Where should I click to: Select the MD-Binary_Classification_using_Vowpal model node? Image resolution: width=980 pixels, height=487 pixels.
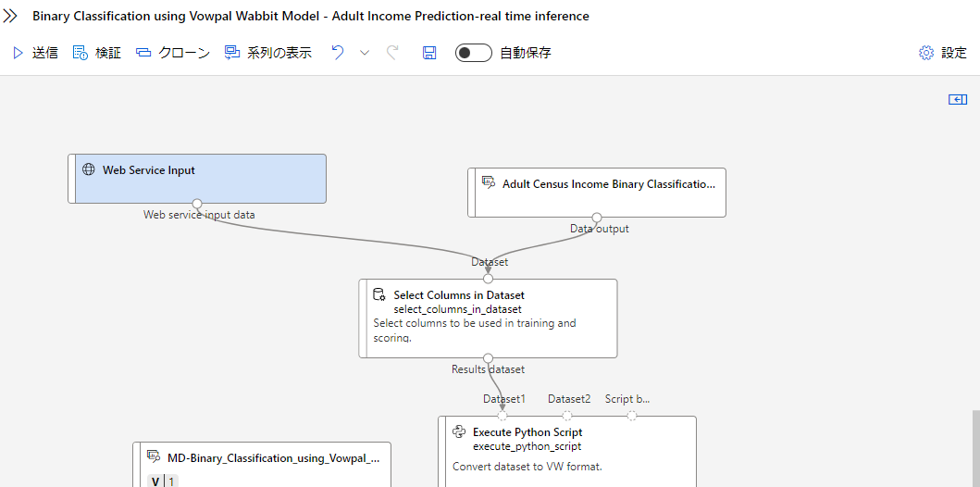(x=262, y=463)
